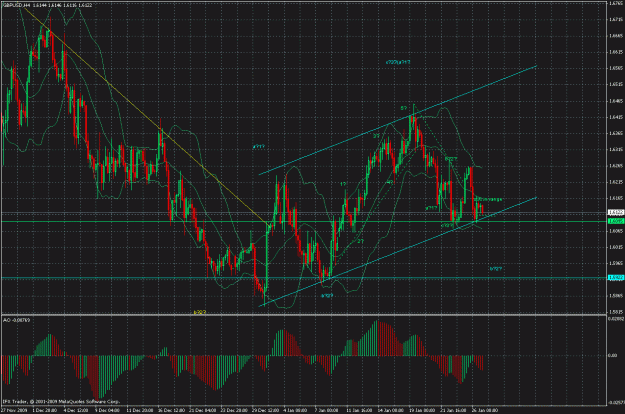
Task: Click the 4 Jan 00:00 time label
Action: (295, 410)
